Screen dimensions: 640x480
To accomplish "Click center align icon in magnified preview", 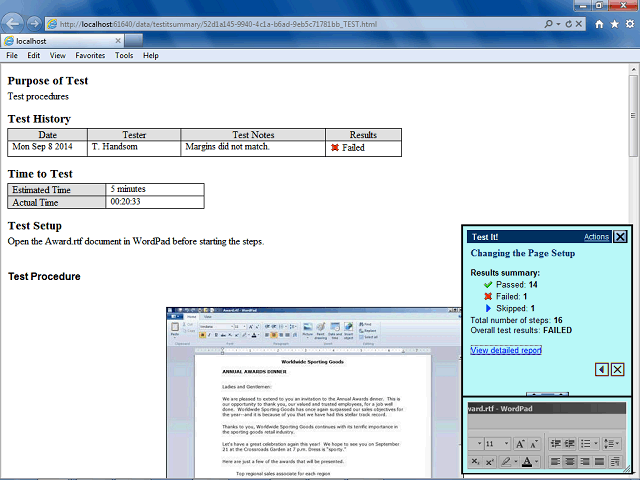I will [570, 461].
